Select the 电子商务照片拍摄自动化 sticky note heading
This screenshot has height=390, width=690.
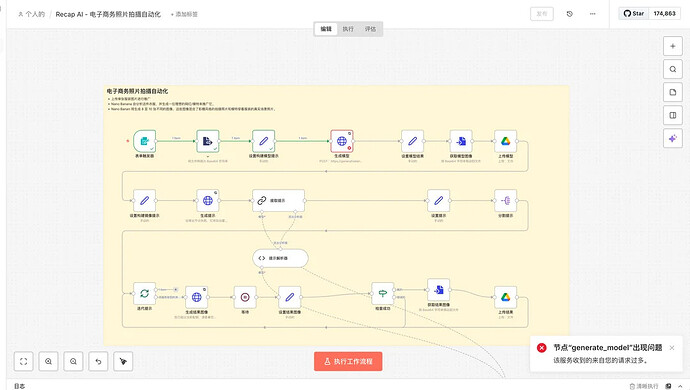(x=137, y=91)
